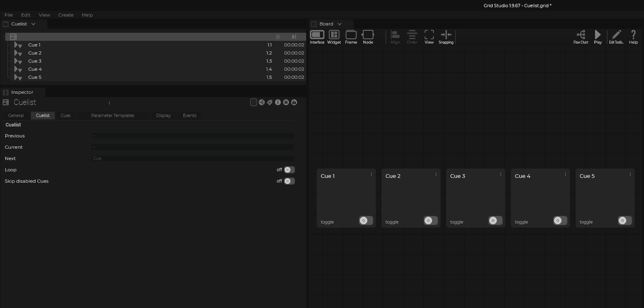Open the Flow Chart view
This screenshot has height=308, width=644.
pos(580,37)
